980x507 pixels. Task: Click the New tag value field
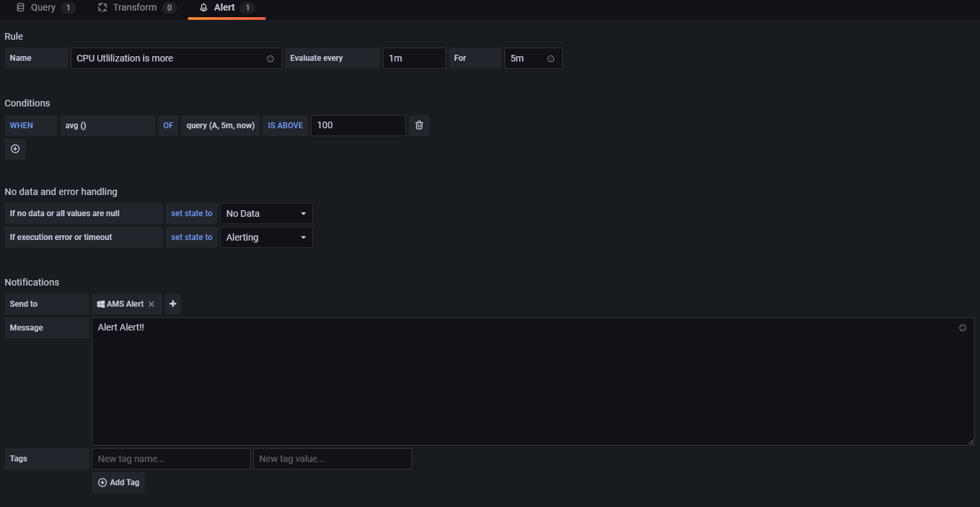click(333, 459)
